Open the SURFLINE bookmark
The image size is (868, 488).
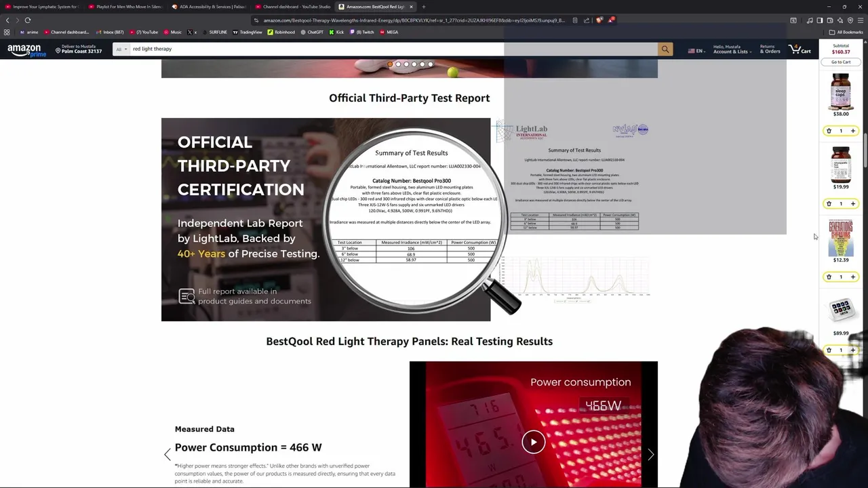click(x=214, y=32)
